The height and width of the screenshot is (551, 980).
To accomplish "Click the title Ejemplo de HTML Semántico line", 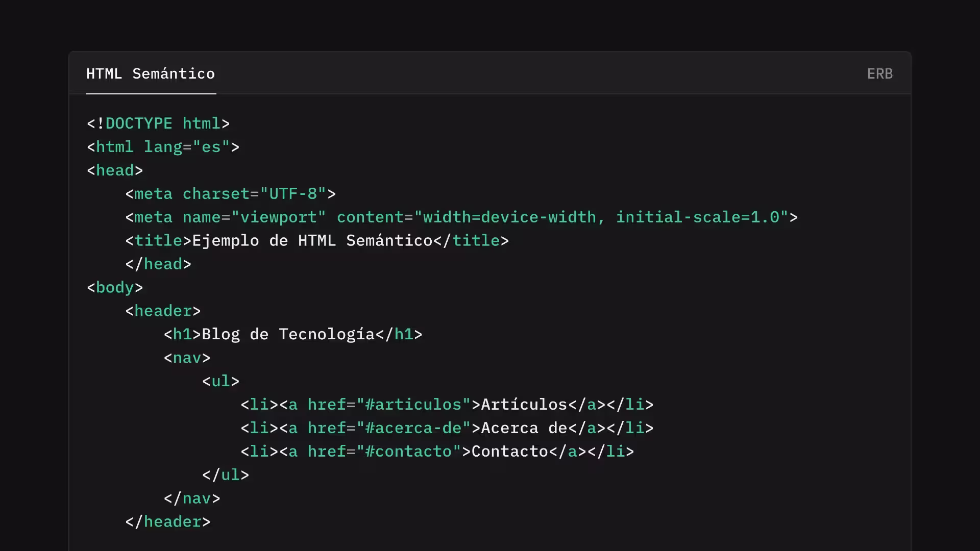I will click(x=317, y=241).
